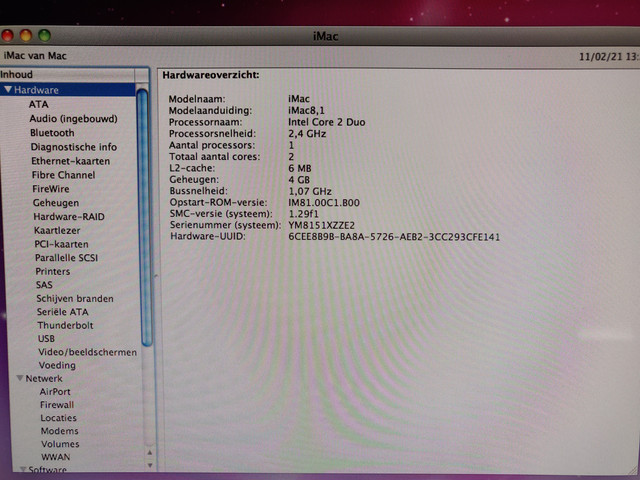
Task: Collapse the Hardware disclosure triangle
Action: [8, 89]
